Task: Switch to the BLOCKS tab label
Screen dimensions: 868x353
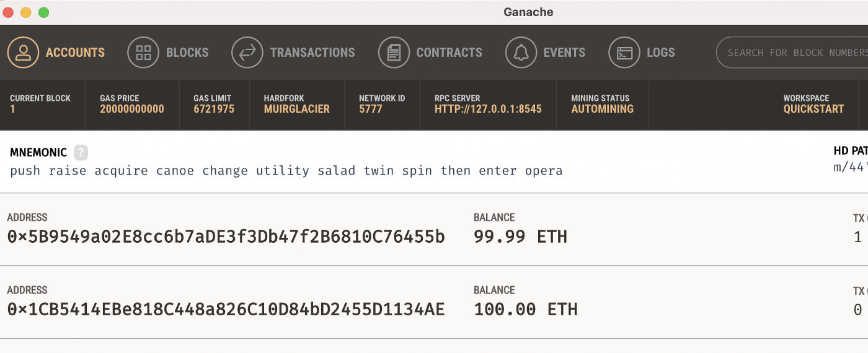Action: coord(187,53)
